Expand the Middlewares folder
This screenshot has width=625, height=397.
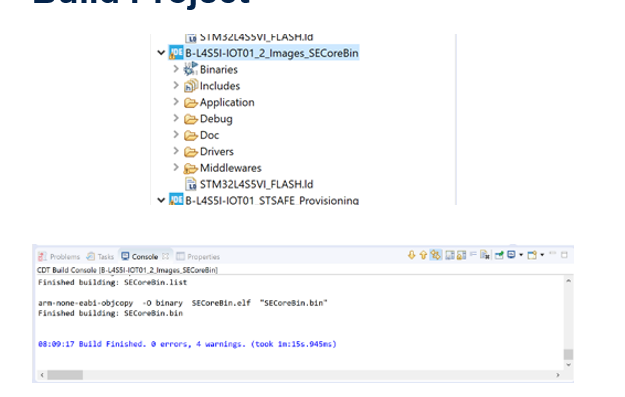tap(176, 167)
